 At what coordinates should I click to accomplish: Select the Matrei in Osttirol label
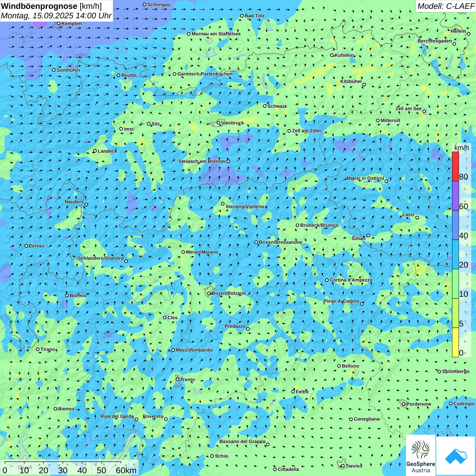coord(365,178)
